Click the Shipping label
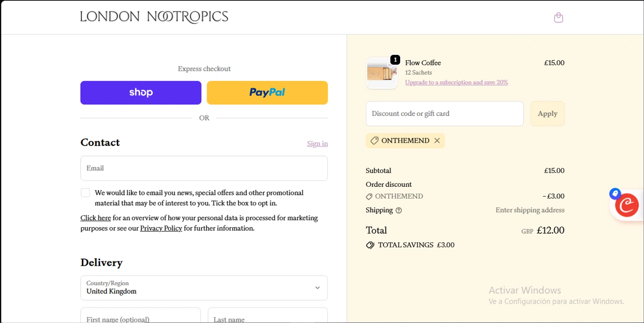Viewport: 644px width, 323px height. click(379, 210)
